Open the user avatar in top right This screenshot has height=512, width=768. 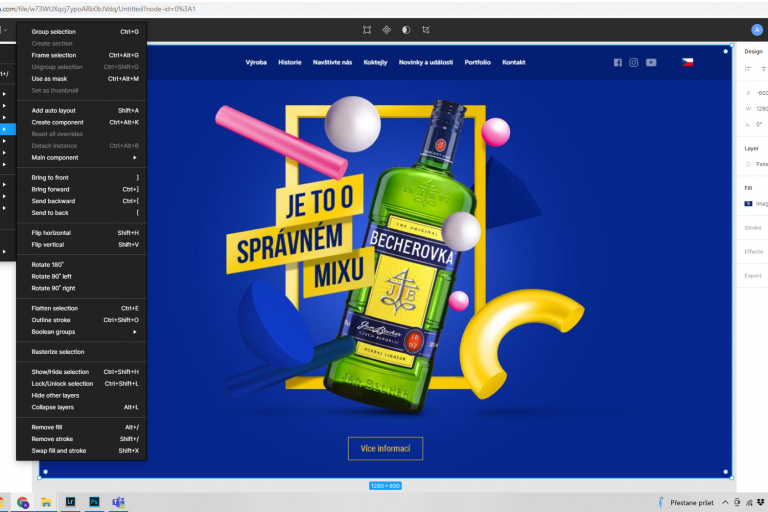pos(756,30)
